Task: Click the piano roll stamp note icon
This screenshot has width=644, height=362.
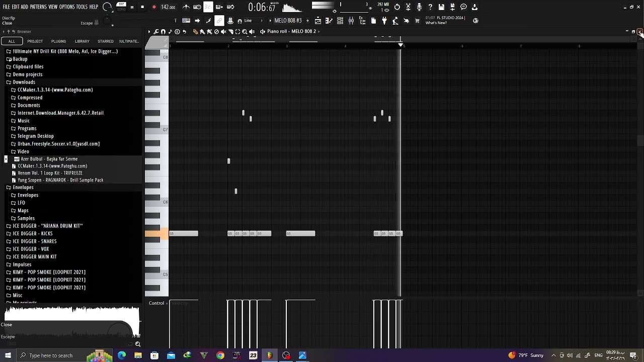Action: 170,31
